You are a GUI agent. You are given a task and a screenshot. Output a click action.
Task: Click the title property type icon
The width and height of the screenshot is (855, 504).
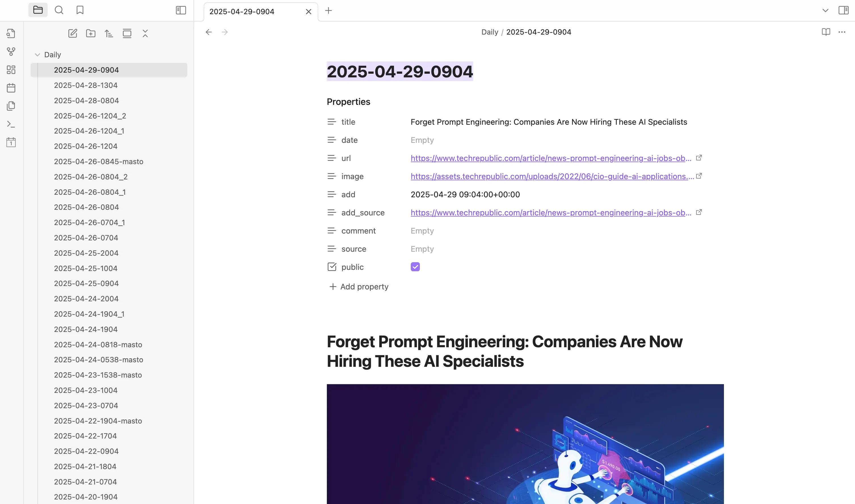coord(332,122)
